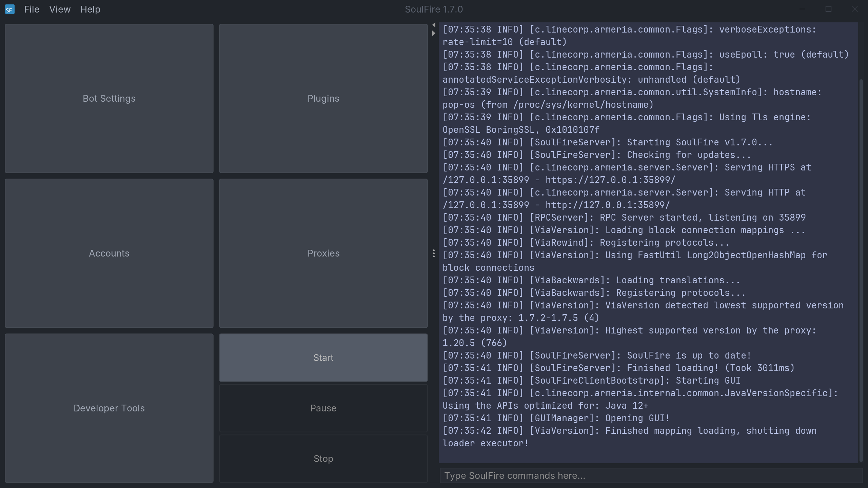Open Accounts panel
868x488 pixels.
tap(109, 253)
